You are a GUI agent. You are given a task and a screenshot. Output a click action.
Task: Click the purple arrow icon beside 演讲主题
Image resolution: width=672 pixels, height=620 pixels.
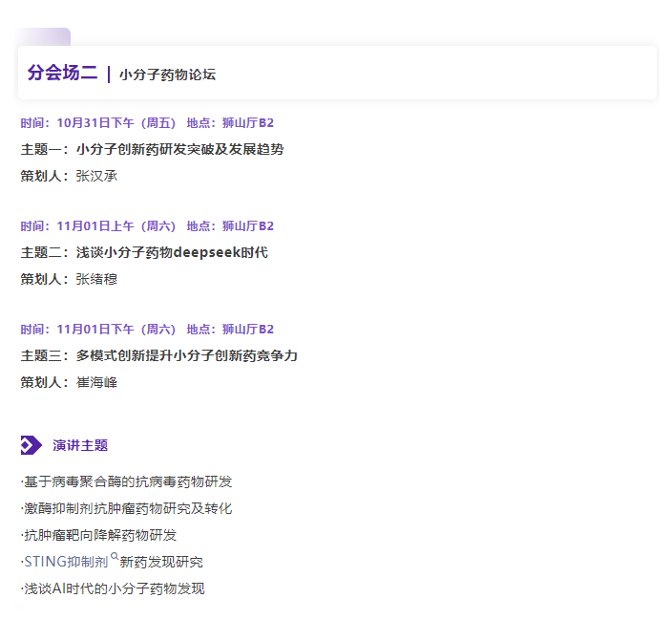tap(31, 445)
